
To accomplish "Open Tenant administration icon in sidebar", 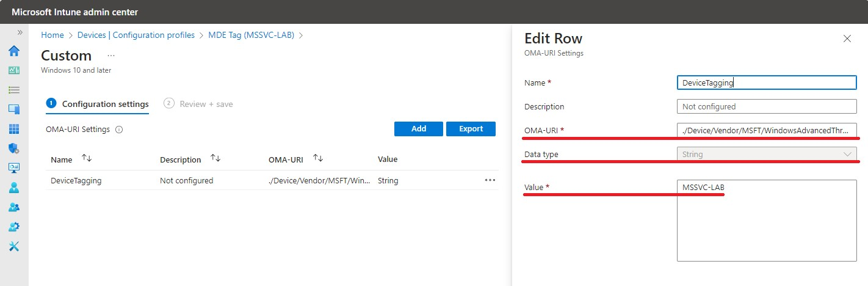I will (13, 227).
